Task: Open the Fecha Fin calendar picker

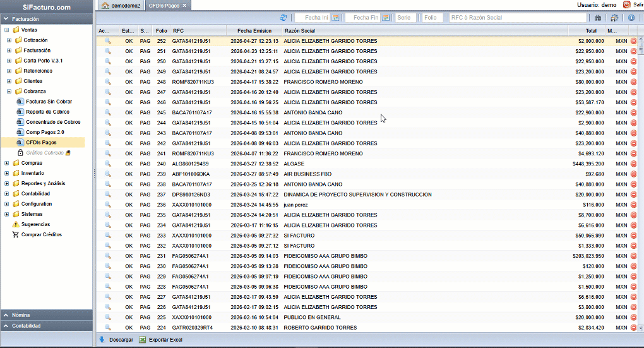Action: (386, 18)
